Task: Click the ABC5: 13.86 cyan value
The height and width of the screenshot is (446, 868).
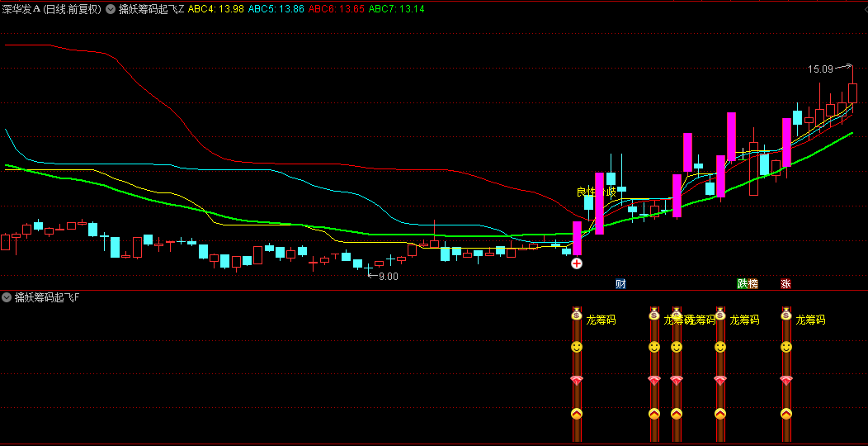Action: [276, 9]
